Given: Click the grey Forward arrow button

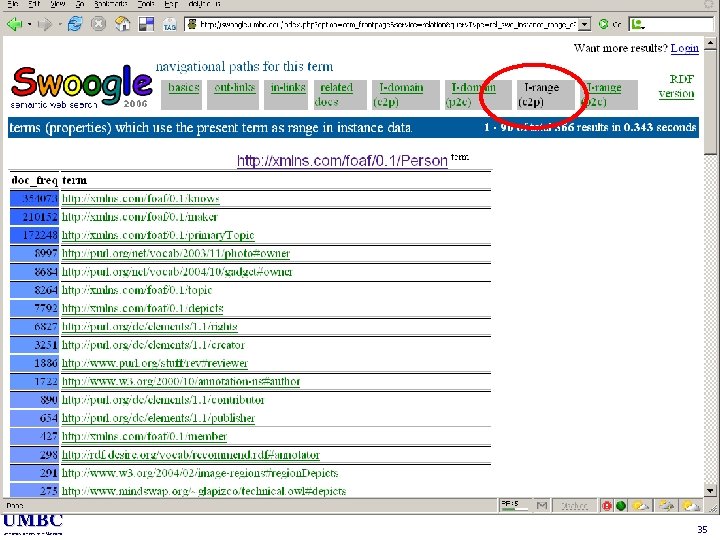Looking at the screenshot, I should click(x=45, y=24).
